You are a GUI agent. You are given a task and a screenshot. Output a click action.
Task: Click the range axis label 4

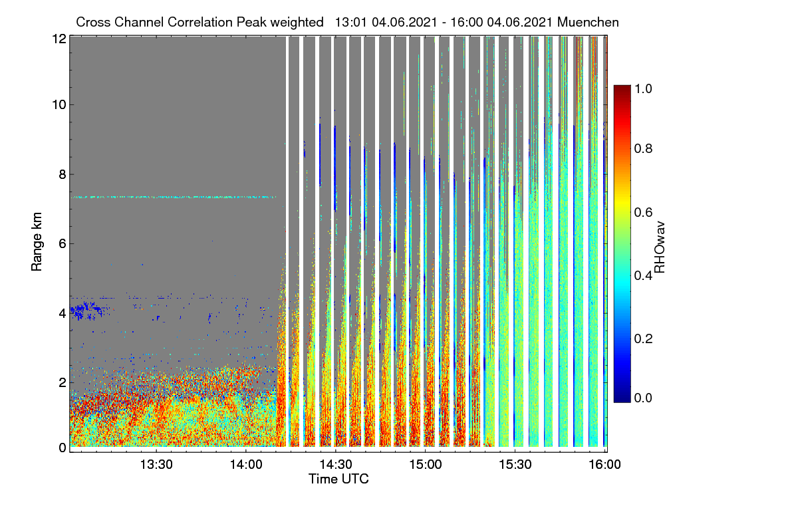(x=62, y=313)
